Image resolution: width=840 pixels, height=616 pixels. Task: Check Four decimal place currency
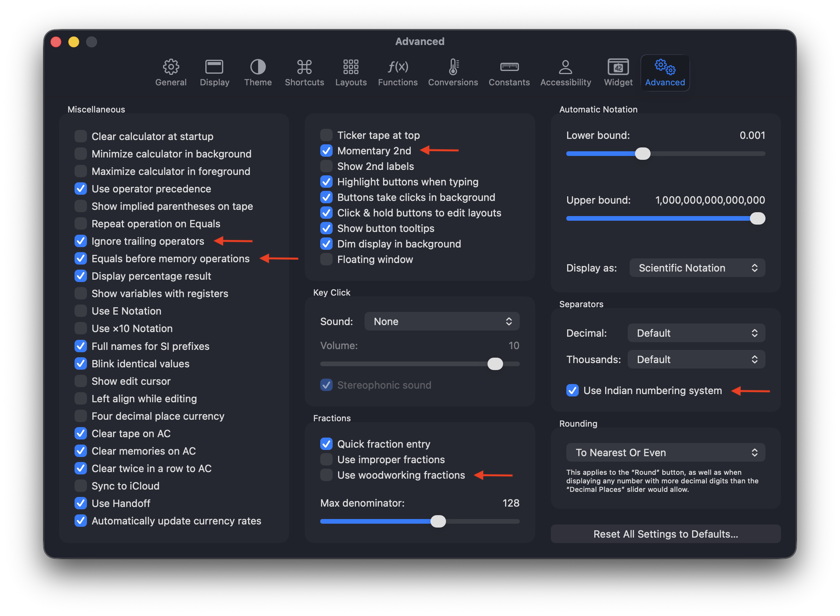[x=81, y=416]
